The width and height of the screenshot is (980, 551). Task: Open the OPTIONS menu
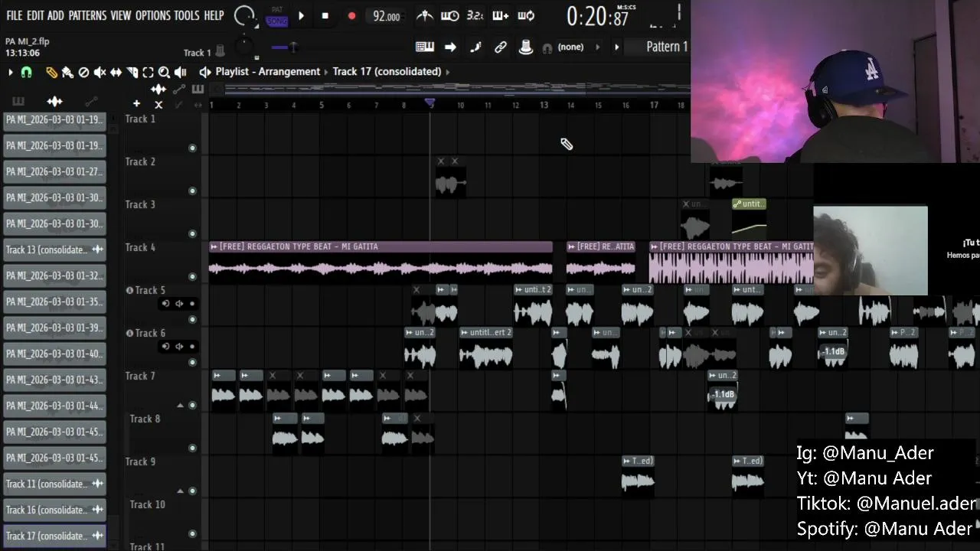[x=153, y=15]
